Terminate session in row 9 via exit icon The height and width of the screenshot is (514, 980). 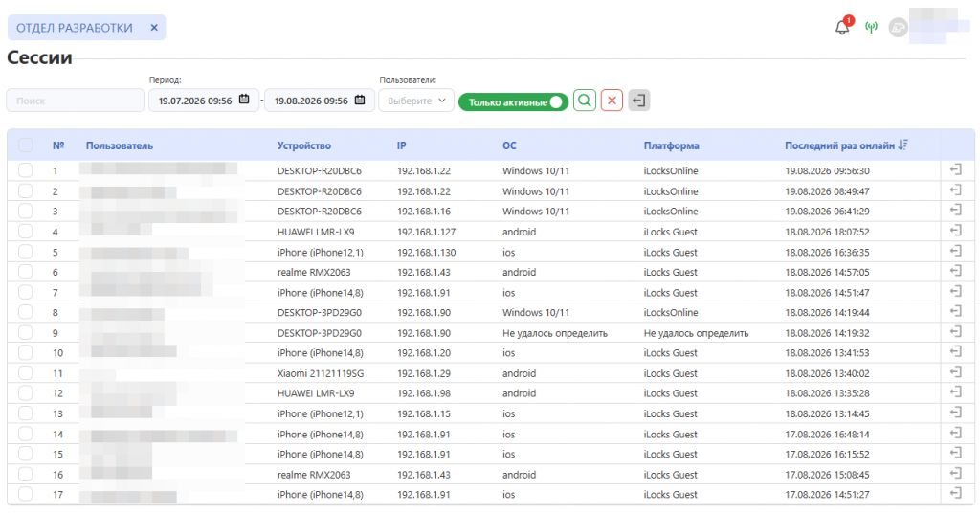pos(956,332)
